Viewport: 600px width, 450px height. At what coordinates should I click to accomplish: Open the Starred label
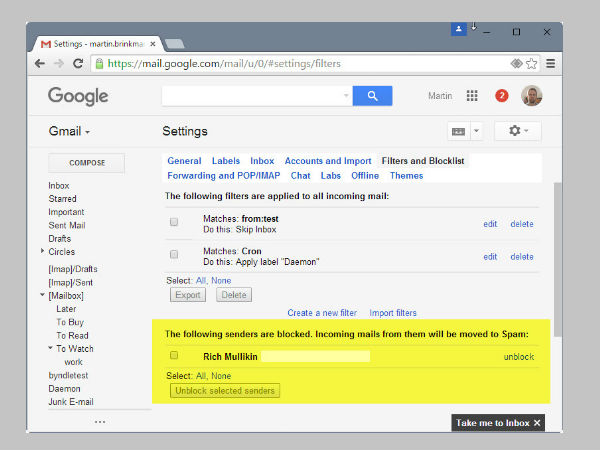62,199
